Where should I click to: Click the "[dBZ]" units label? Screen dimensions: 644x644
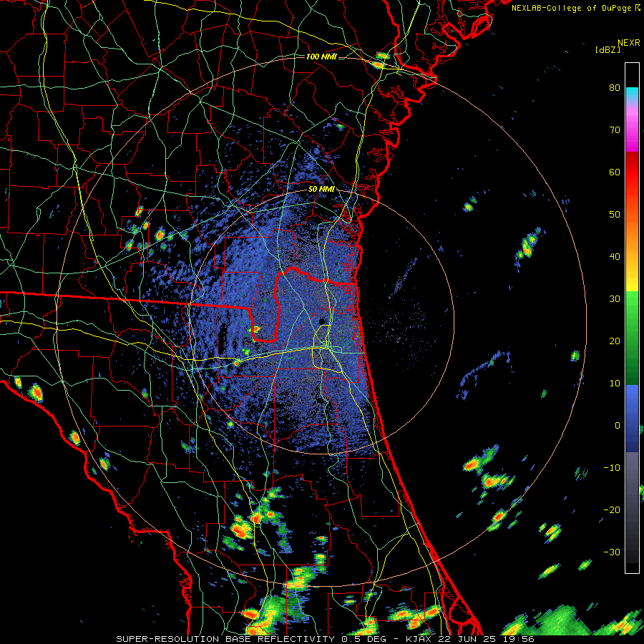point(608,49)
